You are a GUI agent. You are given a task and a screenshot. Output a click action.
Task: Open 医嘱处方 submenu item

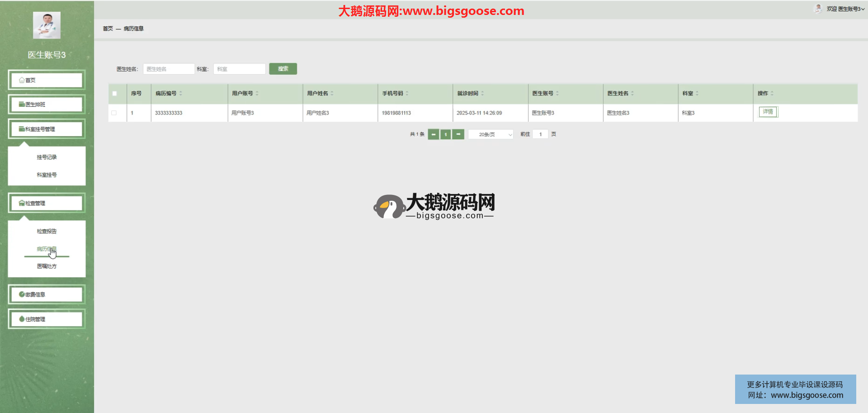click(47, 266)
